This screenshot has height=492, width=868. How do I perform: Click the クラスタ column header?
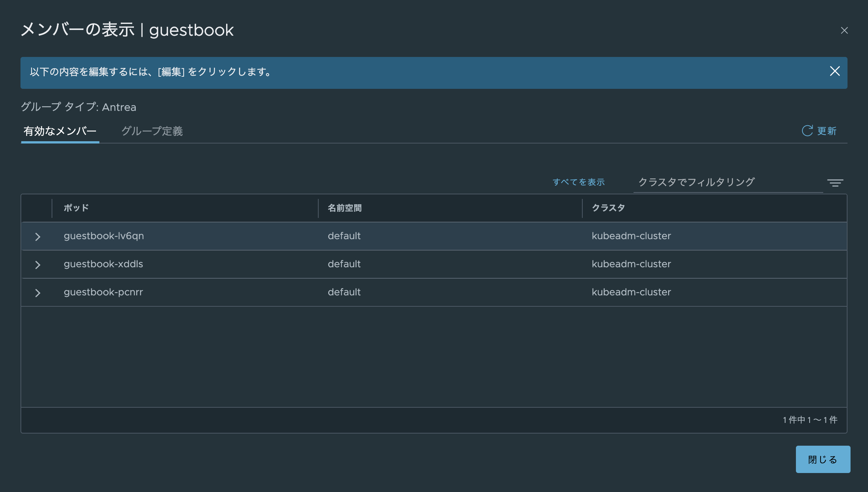point(608,208)
